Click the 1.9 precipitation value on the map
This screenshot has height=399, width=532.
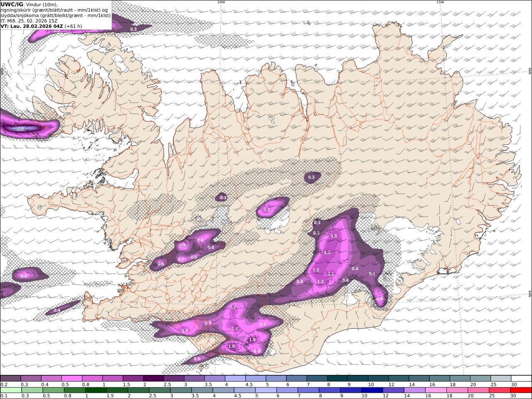pos(252,340)
